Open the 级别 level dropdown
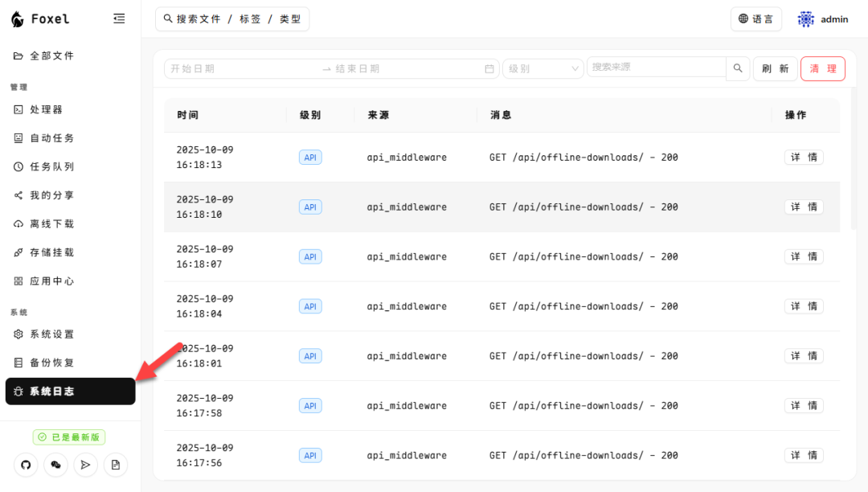The image size is (868, 492). 543,69
